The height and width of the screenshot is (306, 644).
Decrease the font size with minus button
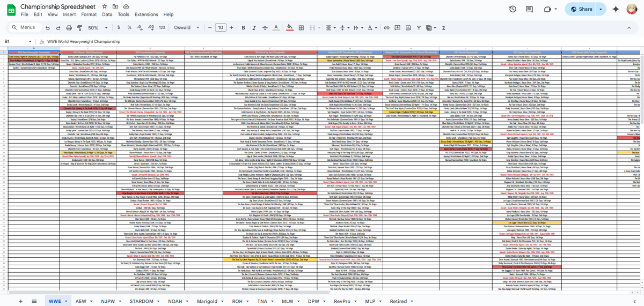click(x=209, y=28)
